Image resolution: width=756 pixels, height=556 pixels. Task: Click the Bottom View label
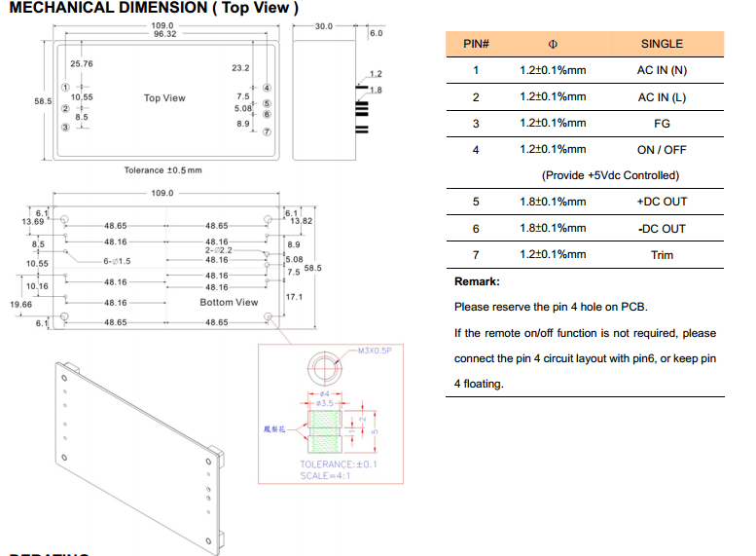(229, 303)
